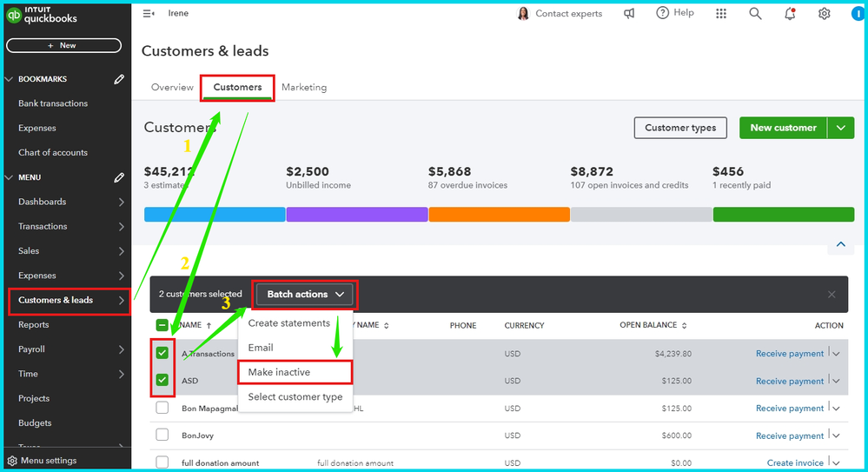Open action dropdown for BonJovy row
The height and width of the screenshot is (472, 868).
pyautogui.click(x=836, y=436)
